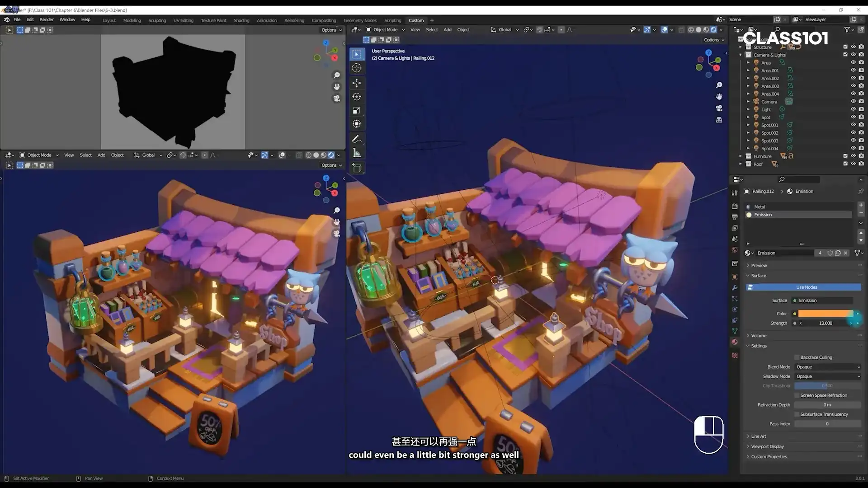Open the Render menu

pos(47,19)
